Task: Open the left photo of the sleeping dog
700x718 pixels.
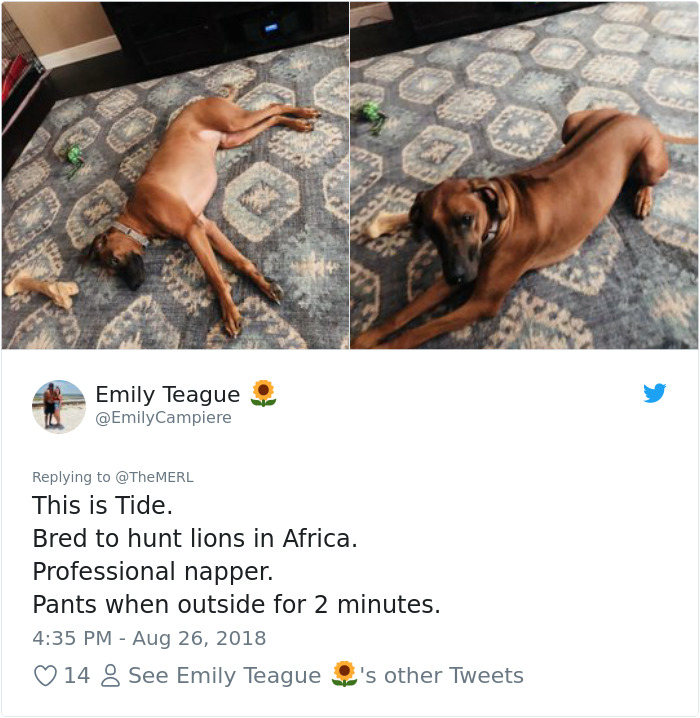Action: click(175, 175)
